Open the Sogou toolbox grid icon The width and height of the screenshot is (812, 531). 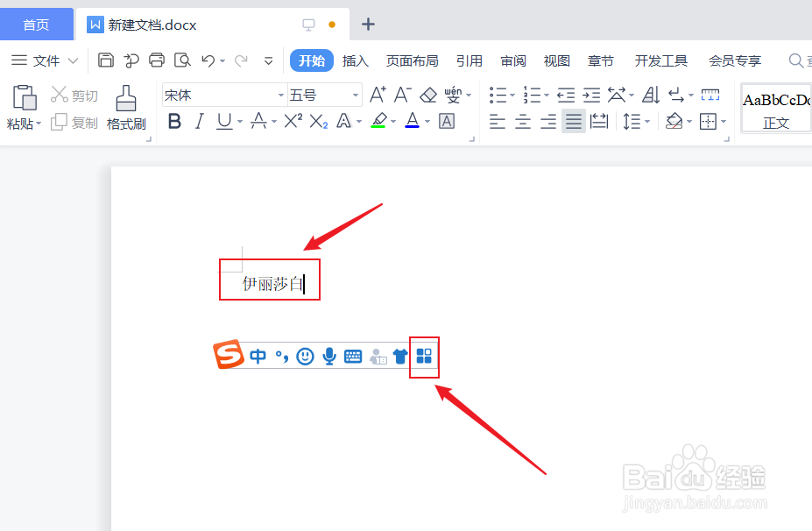[424, 357]
